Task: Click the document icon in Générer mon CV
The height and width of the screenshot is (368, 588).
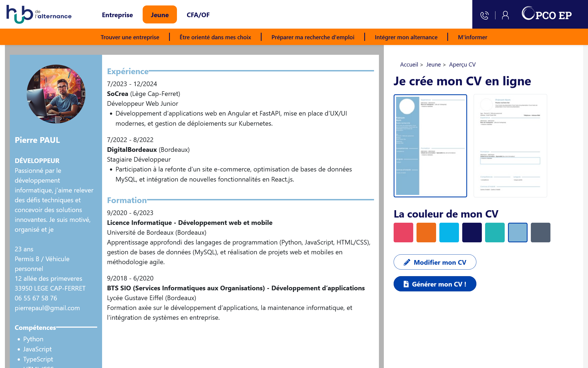Action: point(406,284)
